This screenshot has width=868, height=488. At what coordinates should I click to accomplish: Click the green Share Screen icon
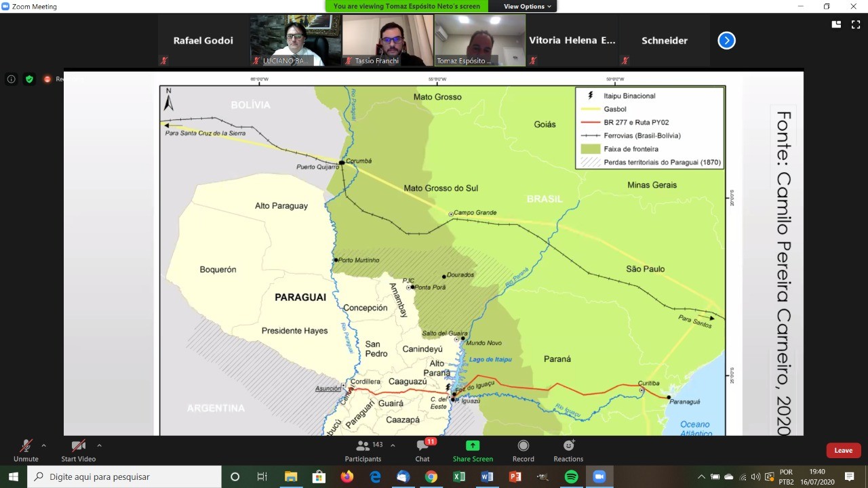point(473,450)
